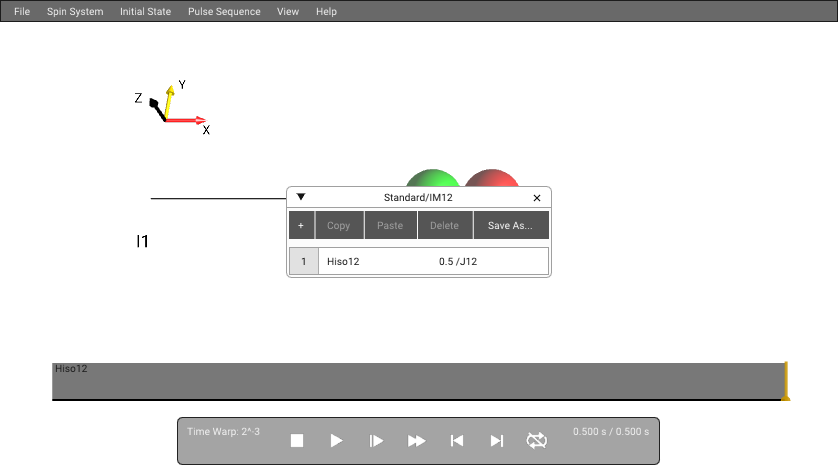Click the Delete button
838x465 pixels.
[445, 225]
